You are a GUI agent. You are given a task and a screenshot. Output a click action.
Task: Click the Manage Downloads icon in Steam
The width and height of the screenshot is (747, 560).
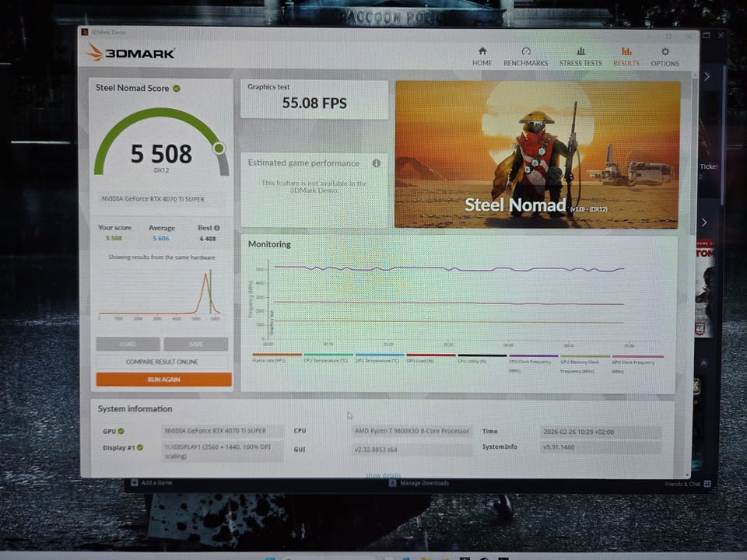pyautogui.click(x=392, y=483)
